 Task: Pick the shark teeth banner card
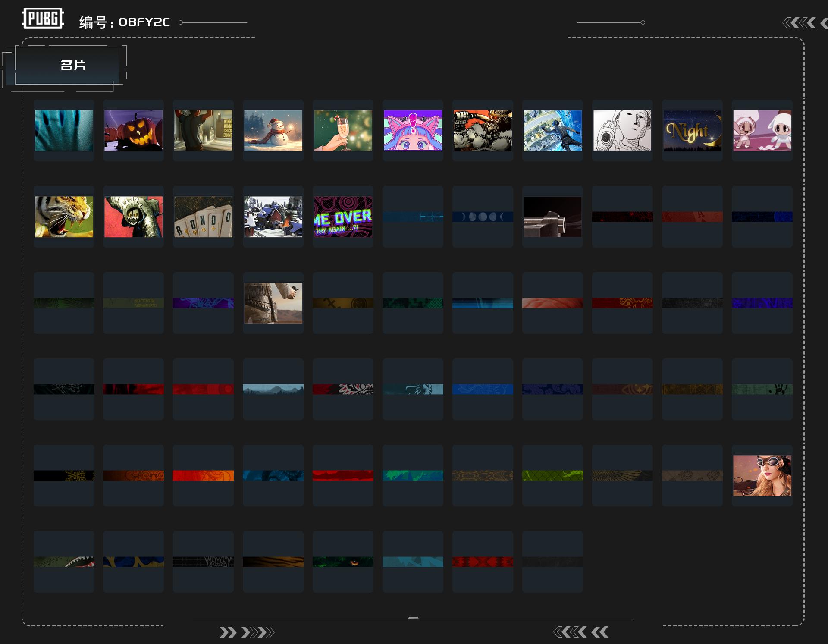coord(64,562)
